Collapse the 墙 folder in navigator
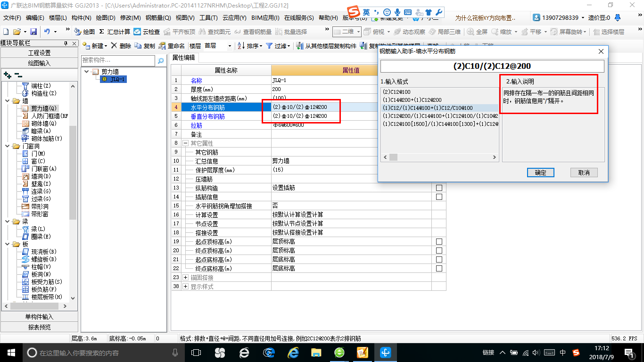This screenshot has width=644, height=362. pos(7,101)
